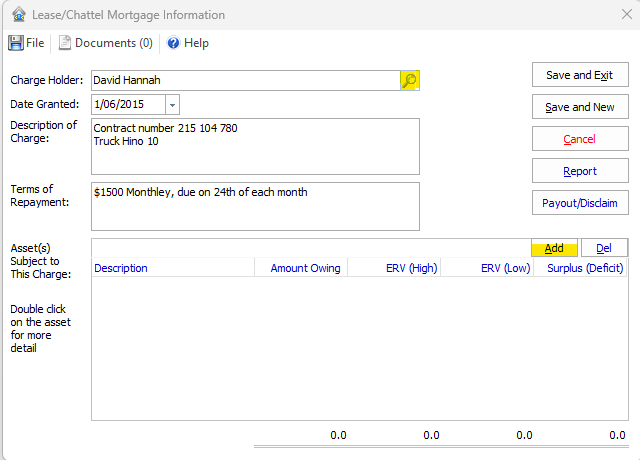
Task: Generate a report with the Report button
Action: (x=580, y=171)
